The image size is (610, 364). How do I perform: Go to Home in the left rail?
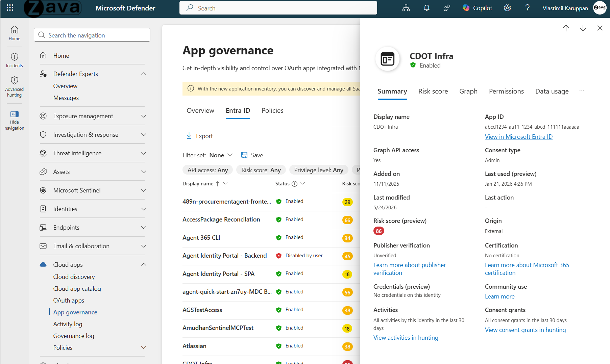[14, 33]
